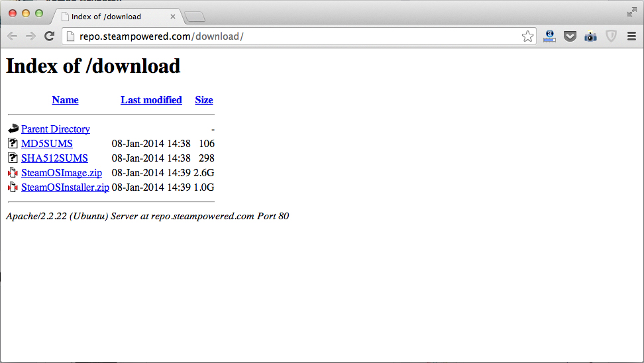Download SteamOSInstaller.zip
The width and height of the screenshot is (644, 363).
pos(65,187)
